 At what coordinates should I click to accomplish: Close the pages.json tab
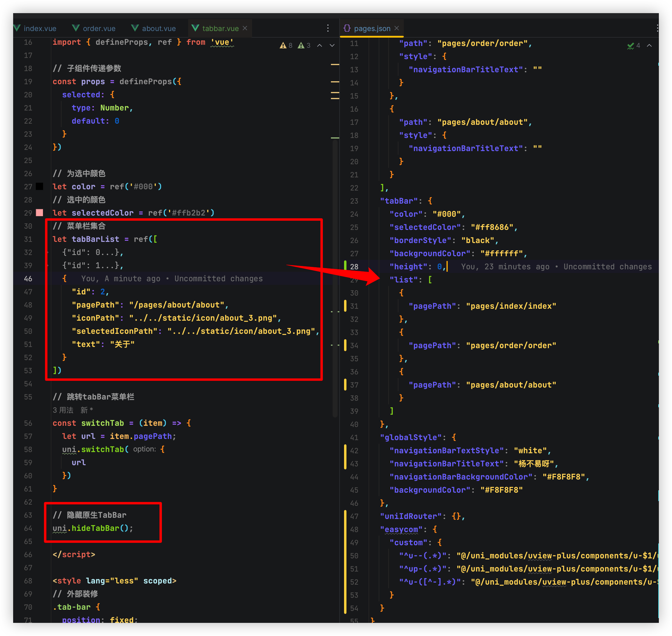396,28
